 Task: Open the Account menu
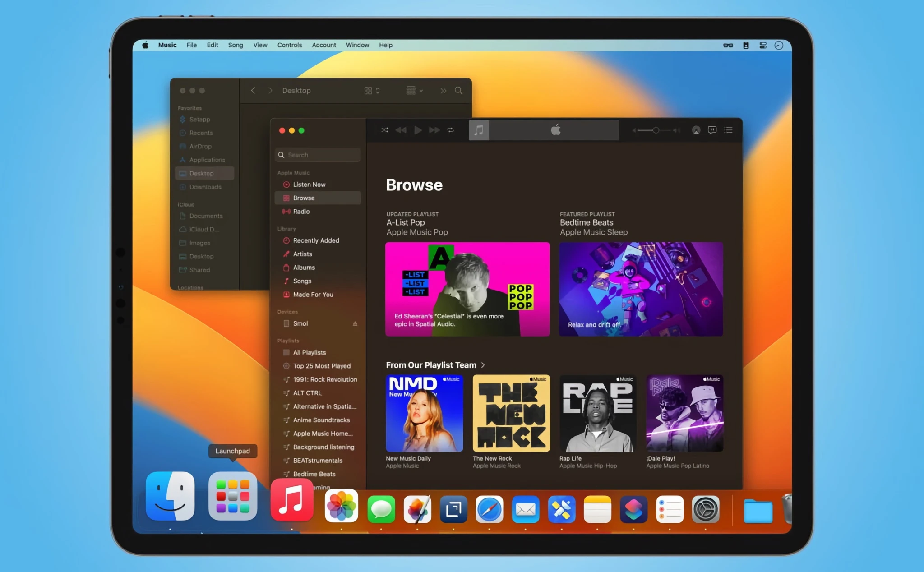[324, 45]
